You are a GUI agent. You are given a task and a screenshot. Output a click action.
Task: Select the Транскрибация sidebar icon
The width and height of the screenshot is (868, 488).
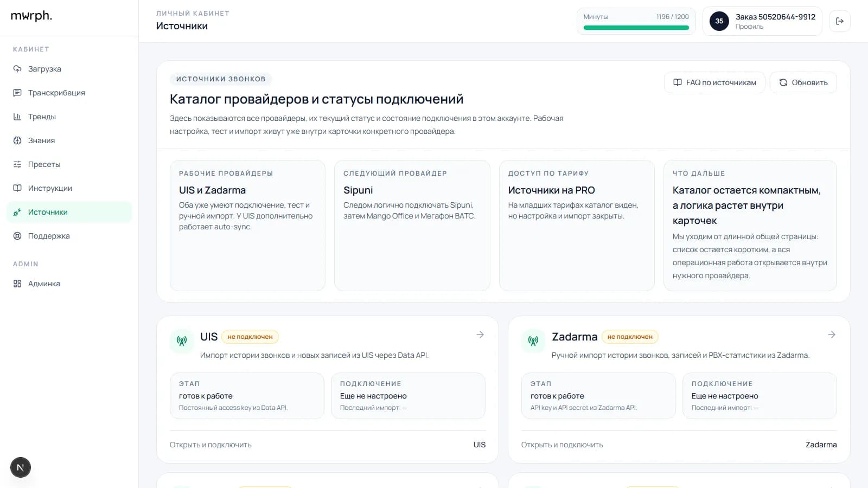click(x=17, y=93)
